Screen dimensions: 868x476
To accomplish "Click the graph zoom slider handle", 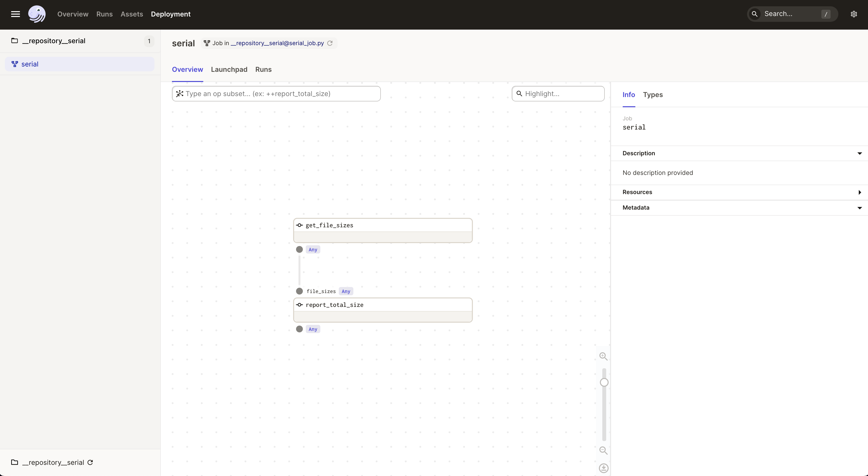I will click(x=604, y=382).
